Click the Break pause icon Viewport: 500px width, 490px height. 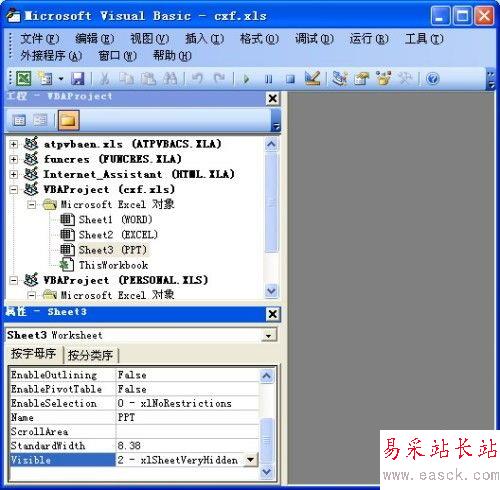[268, 79]
